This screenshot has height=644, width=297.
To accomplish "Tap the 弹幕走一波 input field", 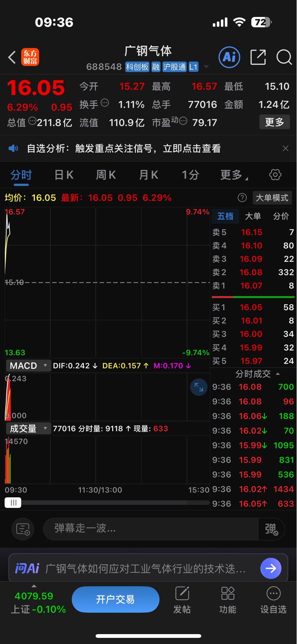I will pyautogui.click(x=151, y=529).
